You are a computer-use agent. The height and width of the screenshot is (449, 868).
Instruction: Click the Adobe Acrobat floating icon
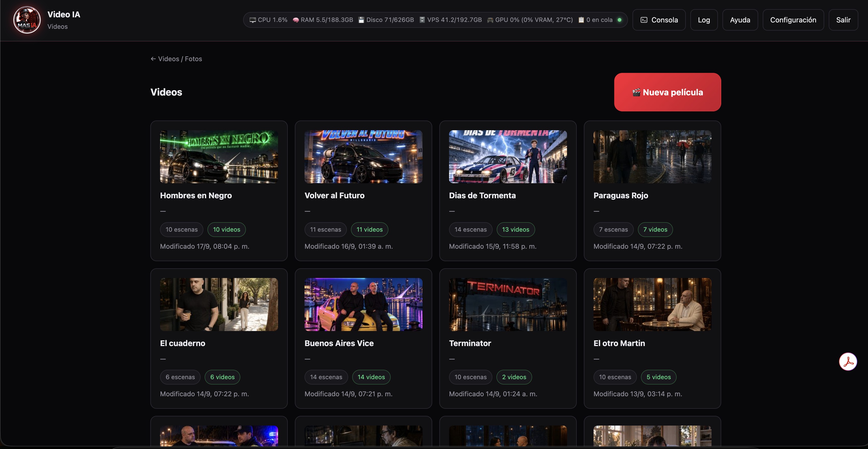[x=848, y=362]
